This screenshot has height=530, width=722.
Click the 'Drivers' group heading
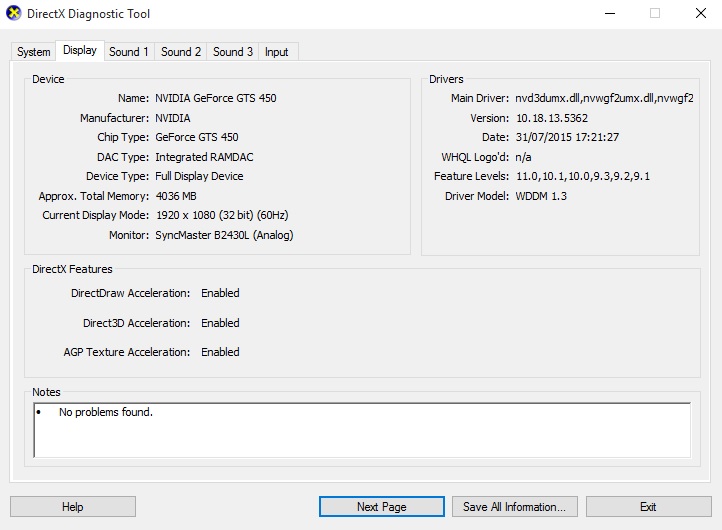(x=446, y=79)
